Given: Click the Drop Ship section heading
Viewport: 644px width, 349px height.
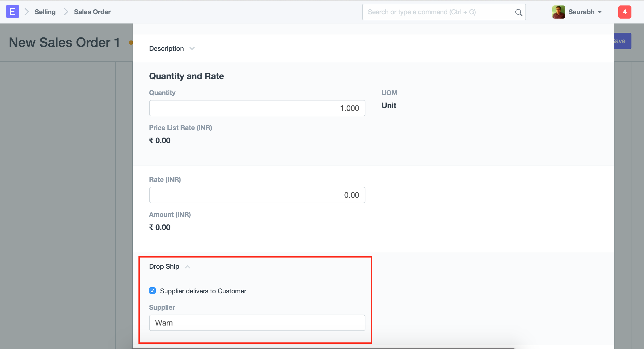Looking at the screenshot, I should (164, 267).
